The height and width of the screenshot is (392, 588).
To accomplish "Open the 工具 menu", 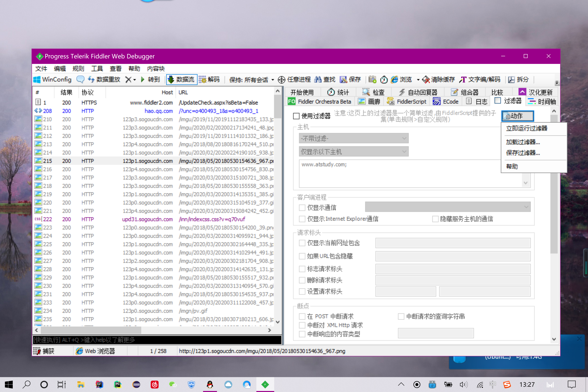I will 97,68.
